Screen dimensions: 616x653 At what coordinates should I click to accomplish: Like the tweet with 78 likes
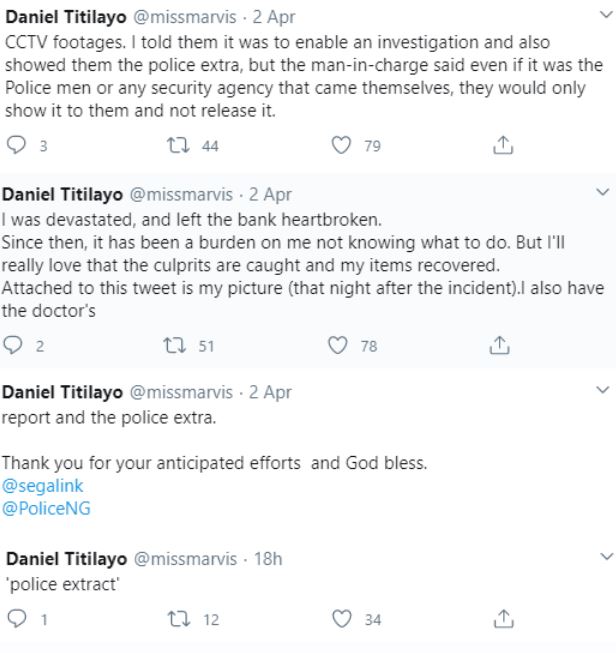[x=340, y=346]
